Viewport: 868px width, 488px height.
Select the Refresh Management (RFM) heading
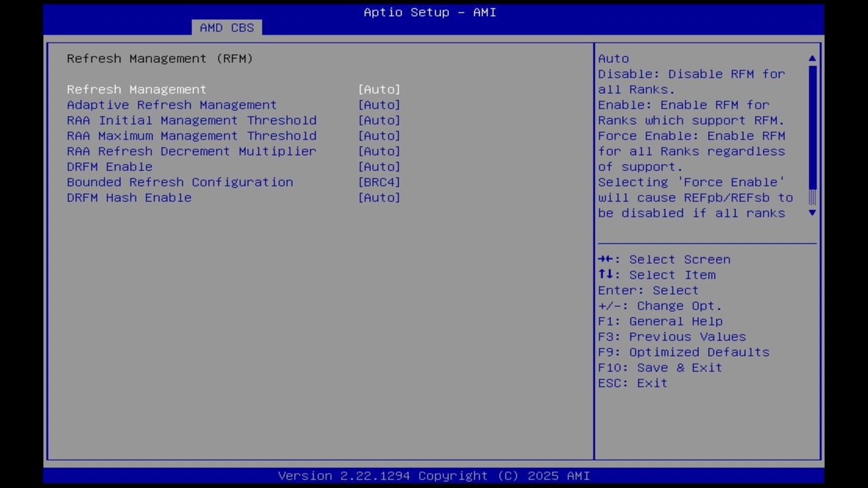pos(159,58)
